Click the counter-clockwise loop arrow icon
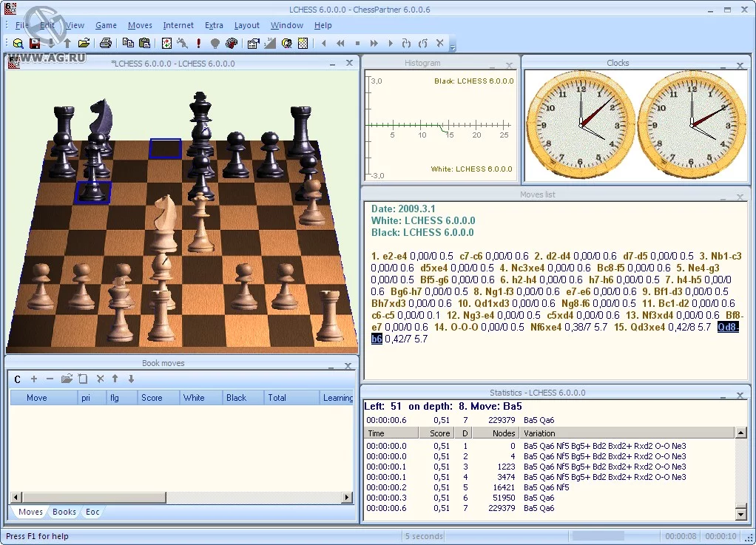Image resolution: width=756 pixels, height=545 pixels. point(423,44)
